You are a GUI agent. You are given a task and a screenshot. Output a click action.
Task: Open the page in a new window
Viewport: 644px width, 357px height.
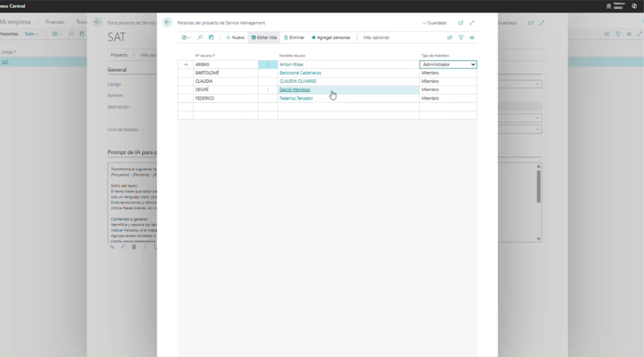pos(460,23)
